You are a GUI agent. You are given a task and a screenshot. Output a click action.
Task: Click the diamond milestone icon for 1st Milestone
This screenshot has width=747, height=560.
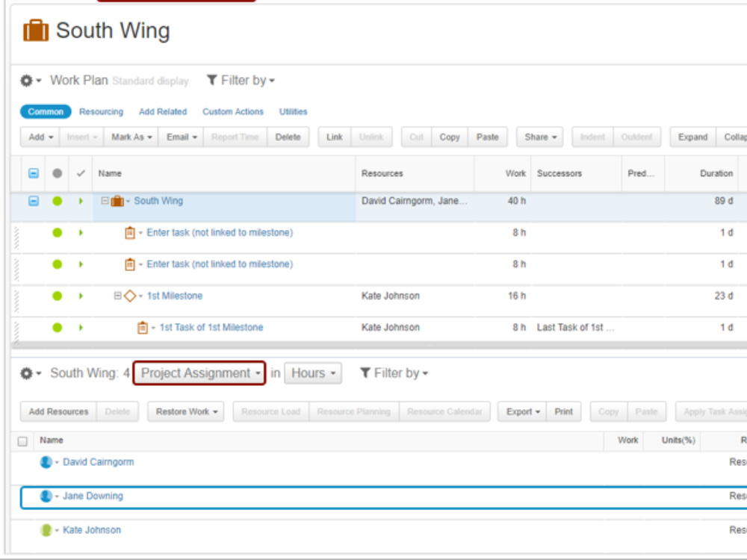pos(130,296)
